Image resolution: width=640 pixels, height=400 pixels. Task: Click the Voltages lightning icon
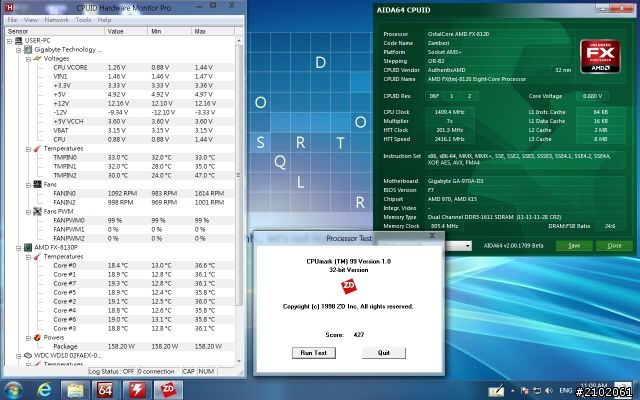tap(38, 58)
